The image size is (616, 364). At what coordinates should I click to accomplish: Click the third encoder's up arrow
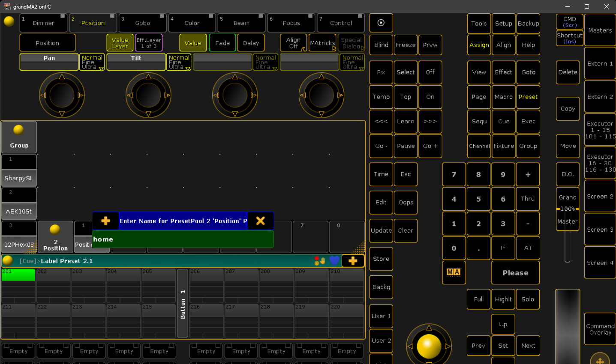coord(235,77)
